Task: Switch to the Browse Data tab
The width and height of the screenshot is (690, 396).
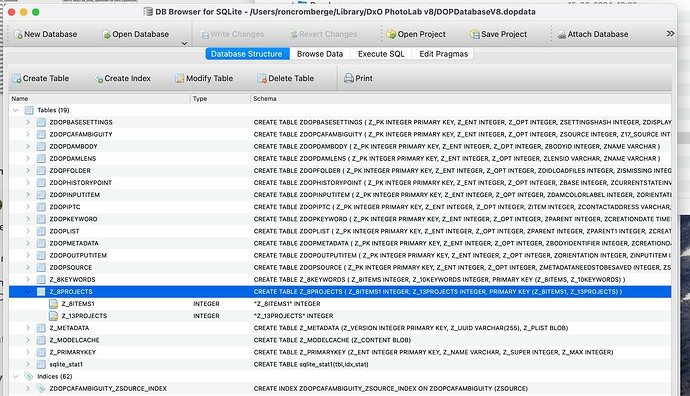Action: pyautogui.click(x=320, y=54)
